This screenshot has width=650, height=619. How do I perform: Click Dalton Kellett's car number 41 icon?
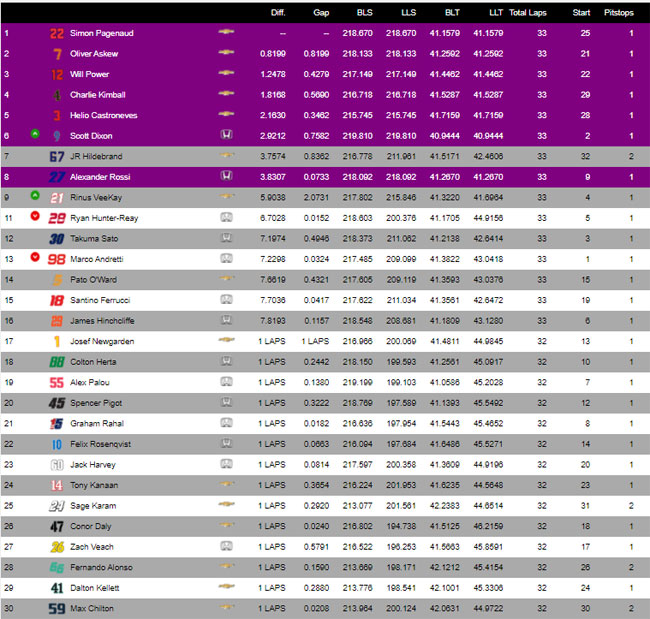(x=57, y=588)
